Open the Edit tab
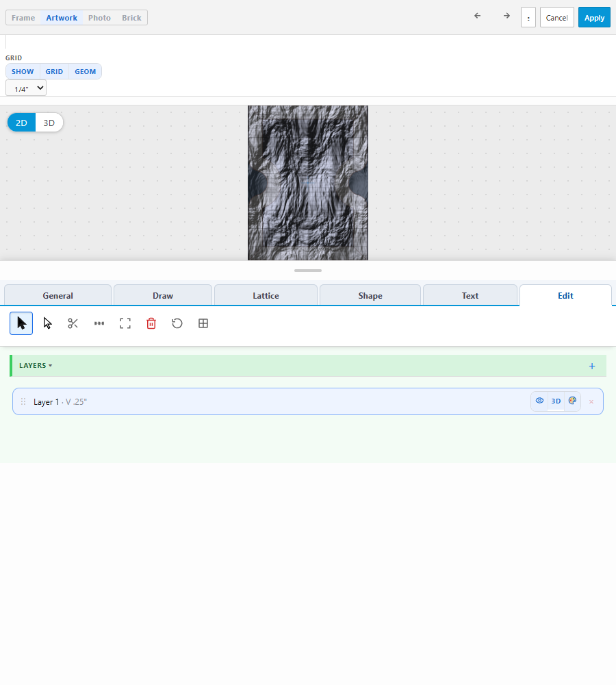The width and height of the screenshot is (616, 685). pyautogui.click(x=565, y=296)
